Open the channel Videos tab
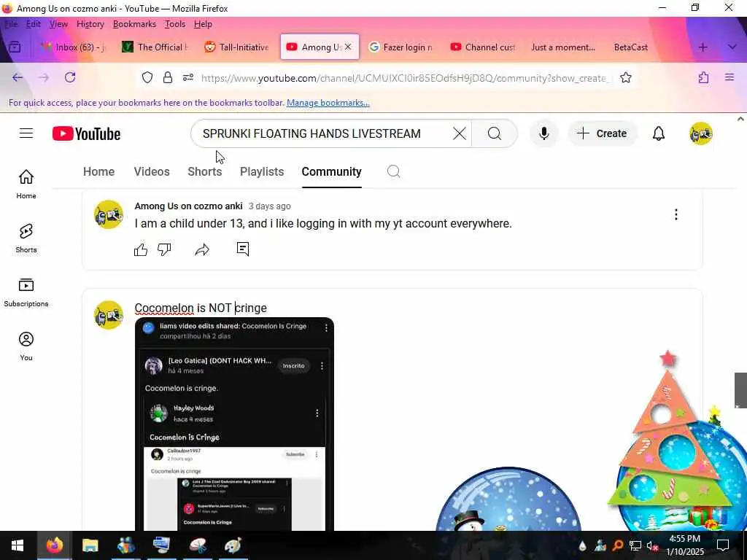747x560 pixels. click(152, 171)
